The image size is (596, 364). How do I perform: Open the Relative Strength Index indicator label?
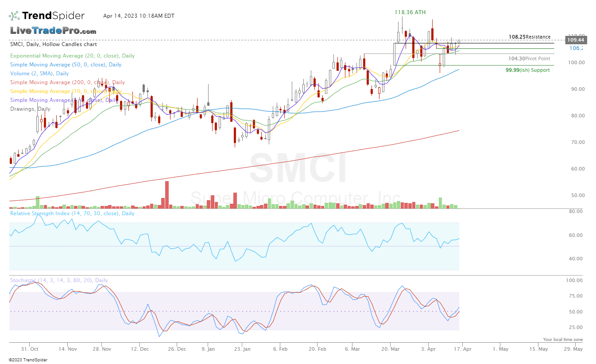[72, 213]
